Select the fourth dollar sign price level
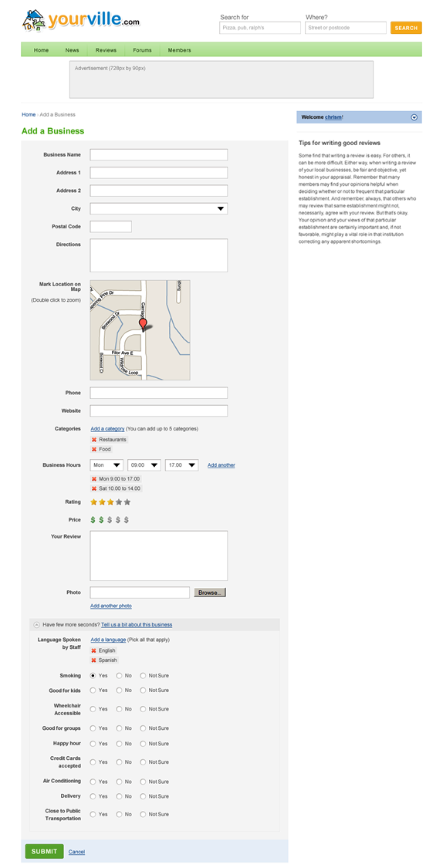Screen dimensions: 443x868 point(118,520)
